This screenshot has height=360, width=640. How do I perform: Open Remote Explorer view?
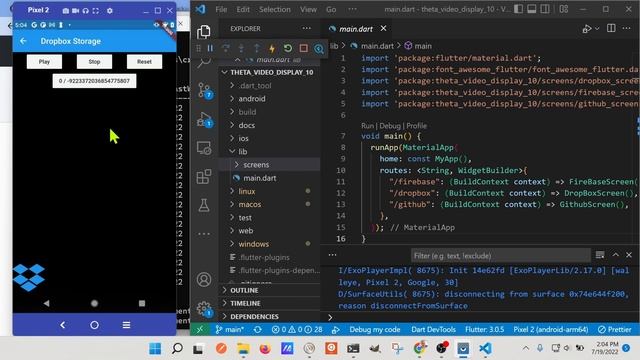(x=204, y=148)
